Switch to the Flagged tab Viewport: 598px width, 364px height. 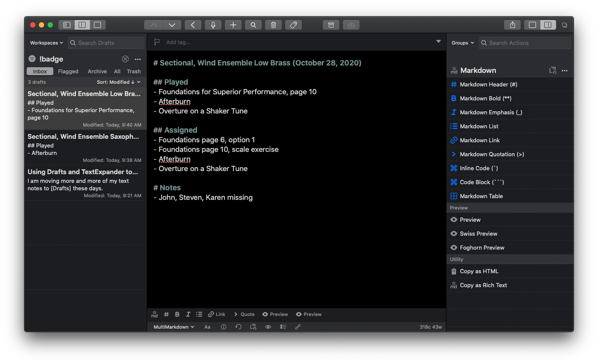pos(68,71)
